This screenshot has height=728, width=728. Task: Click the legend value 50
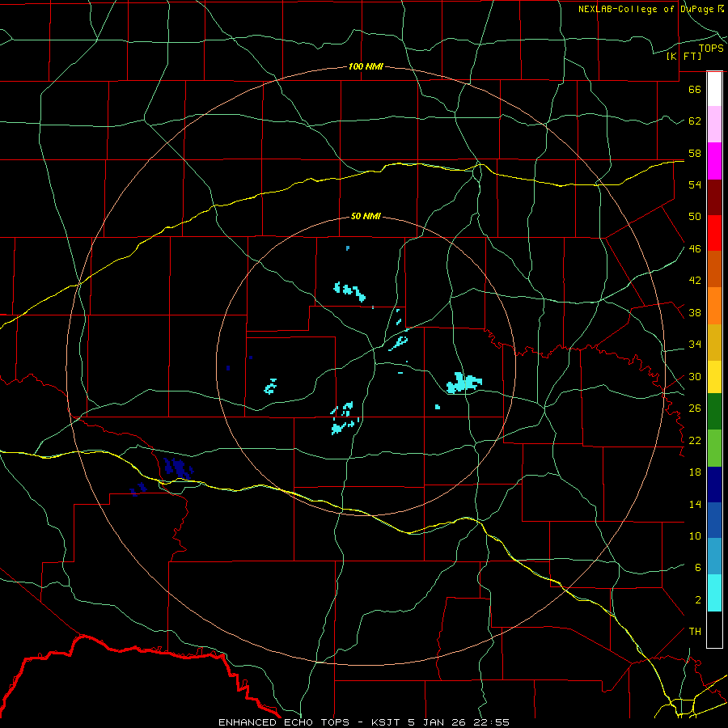pyautogui.click(x=695, y=217)
